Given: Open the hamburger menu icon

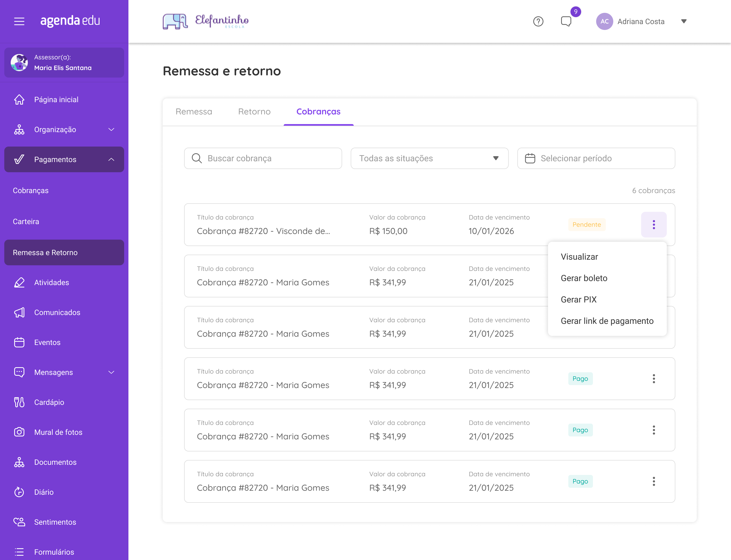Looking at the screenshot, I should (19, 21).
